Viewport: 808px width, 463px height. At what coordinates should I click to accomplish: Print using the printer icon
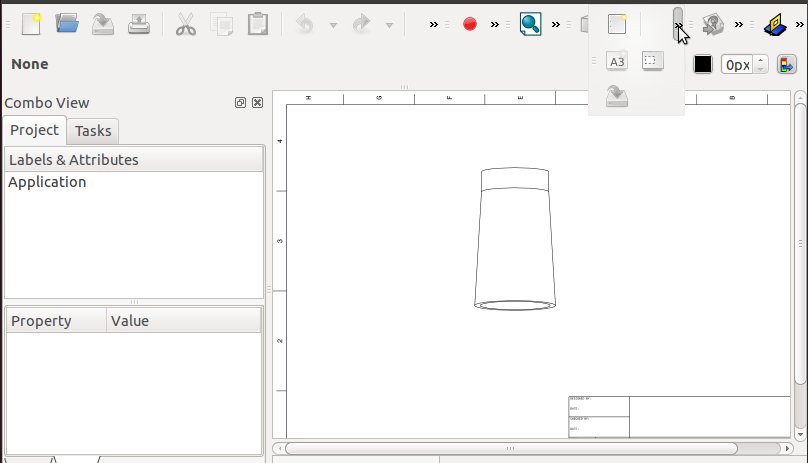coord(139,24)
